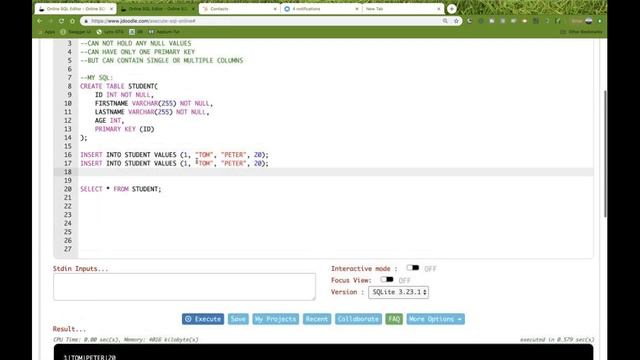The height and width of the screenshot is (360, 640).
Task: Place cursor on empty editor line 18
Action: coord(336,172)
